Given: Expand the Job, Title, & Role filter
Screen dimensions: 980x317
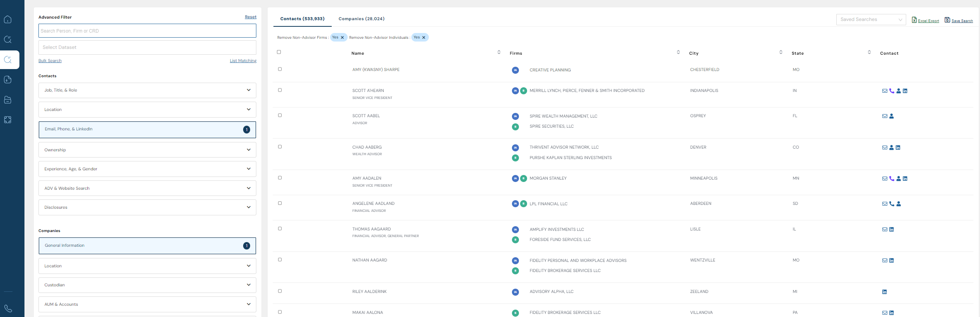Looking at the screenshot, I should tap(147, 90).
